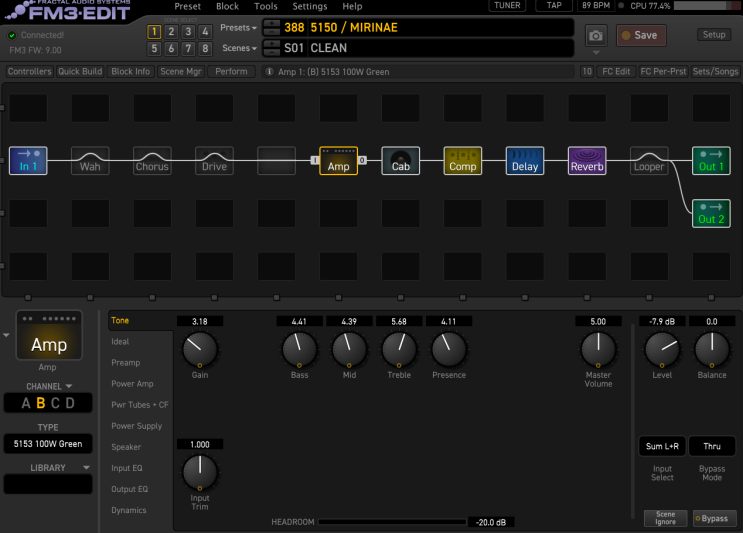Open the TUNER
Screen dimensions: 743x533
point(507,6)
